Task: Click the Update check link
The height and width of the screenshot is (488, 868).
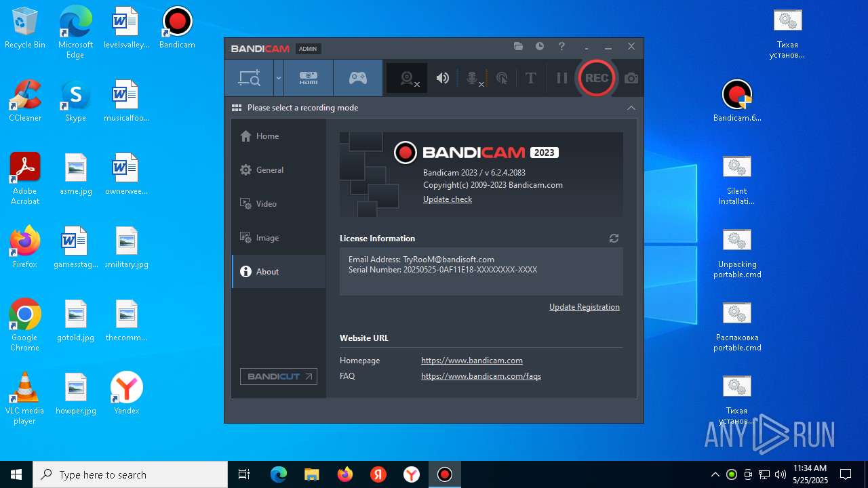Action: click(448, 199)
